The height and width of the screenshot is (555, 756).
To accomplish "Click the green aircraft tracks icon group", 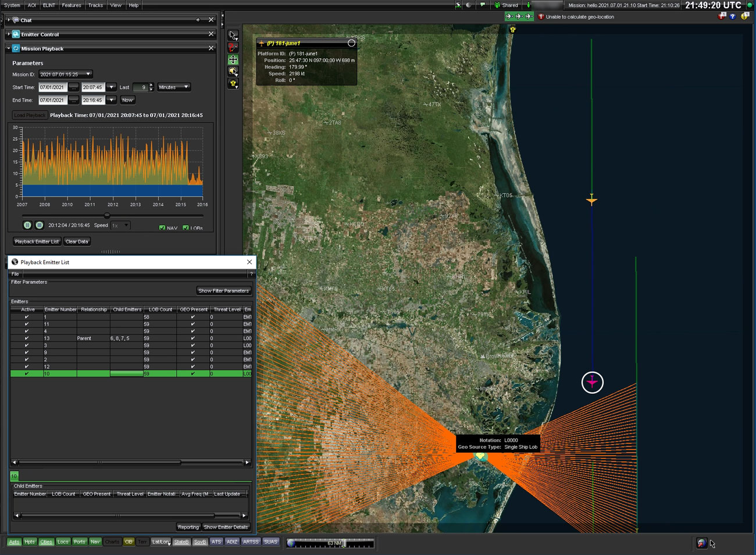I will [519, 16].
